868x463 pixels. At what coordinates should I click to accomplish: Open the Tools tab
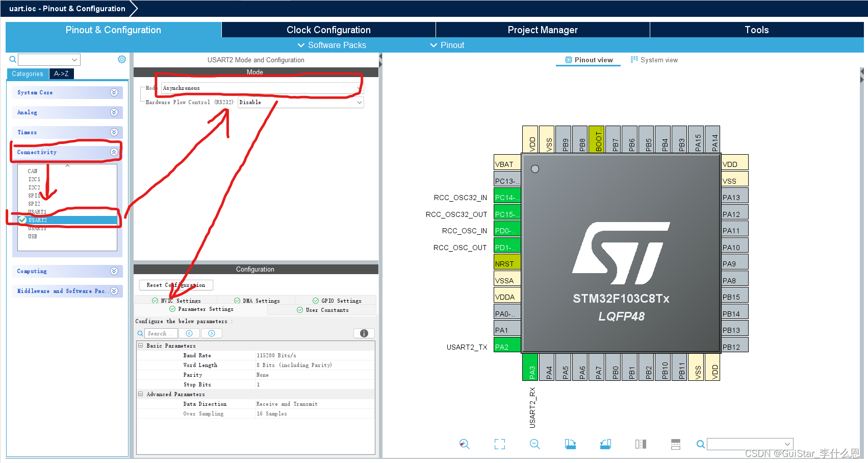point(757,30)
